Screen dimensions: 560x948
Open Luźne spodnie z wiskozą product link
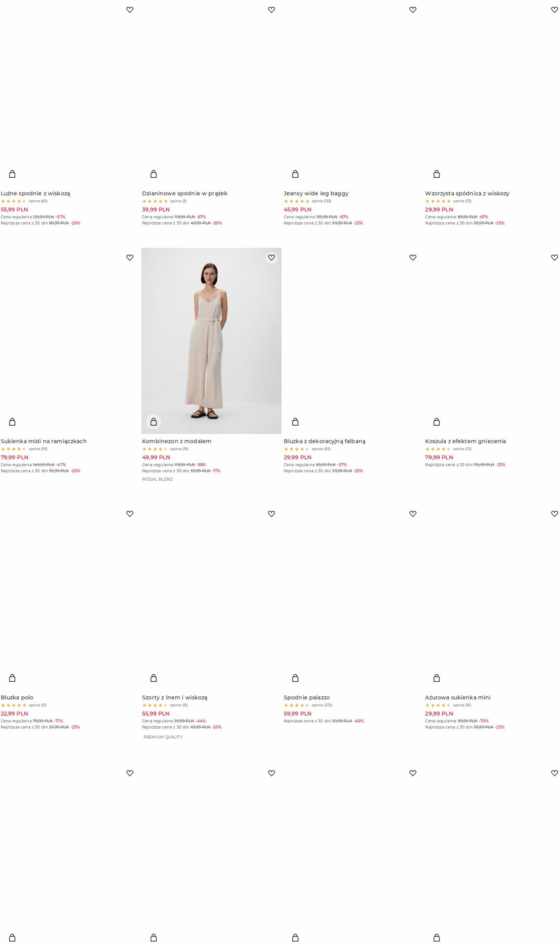point(35,194)
